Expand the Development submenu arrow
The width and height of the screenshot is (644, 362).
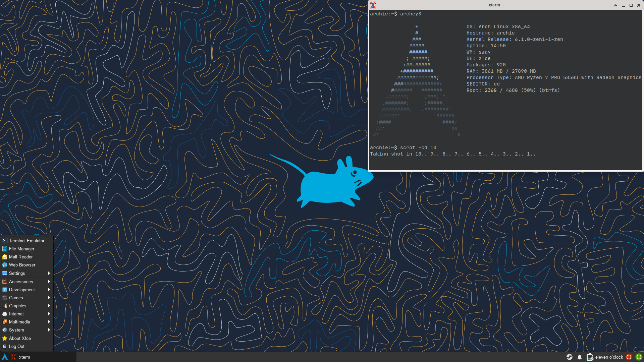pyautogui.click(x=49, y=290)
